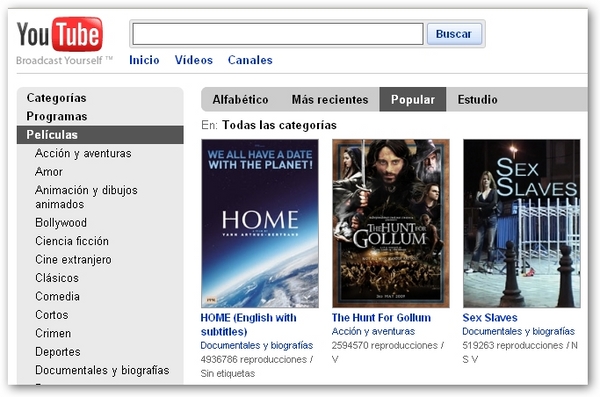The width and height of the screenshot is (600, 397).
Task: Open the Sex Slaves title link
Action: point(490,318)
